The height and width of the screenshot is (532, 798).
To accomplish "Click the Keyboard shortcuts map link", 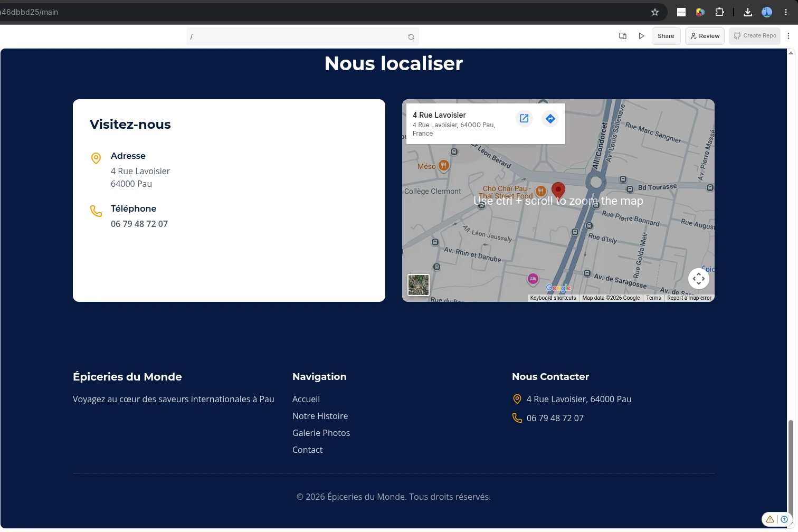I will pyautogui.click(x=553, y=298).
